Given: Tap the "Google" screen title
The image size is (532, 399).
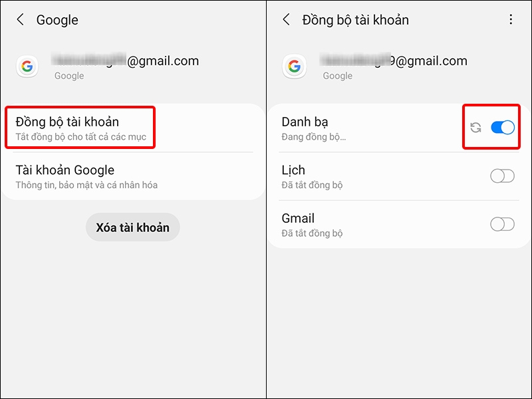Looking at the screenshot, I should pyautogui.click(x=57, y=20).
